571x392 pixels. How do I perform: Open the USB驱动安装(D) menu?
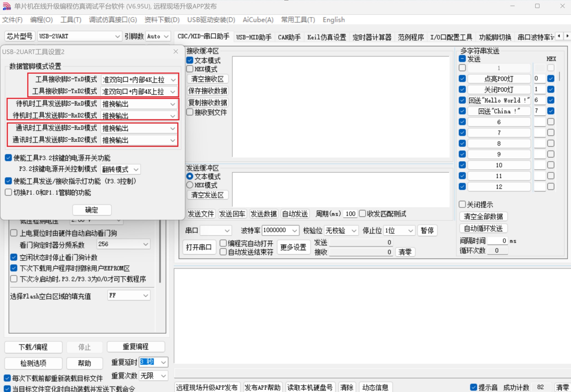pyautogui.click(x=211, y=20)
